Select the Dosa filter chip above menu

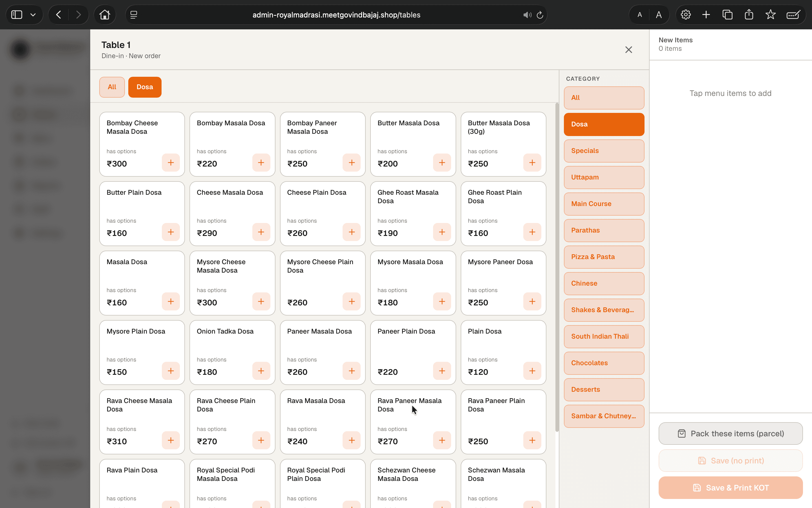click(145, 87)
